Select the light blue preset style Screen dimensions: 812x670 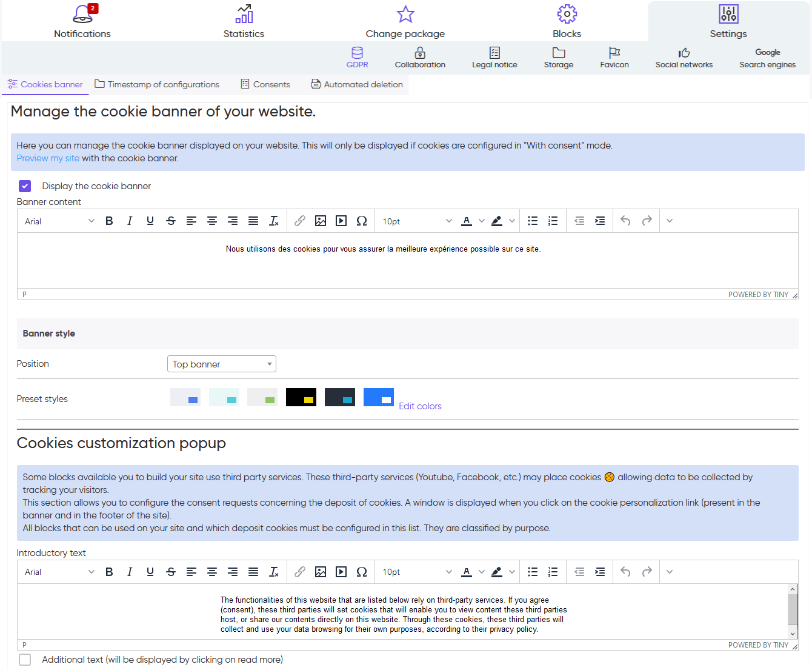click(x=185, y=397)
